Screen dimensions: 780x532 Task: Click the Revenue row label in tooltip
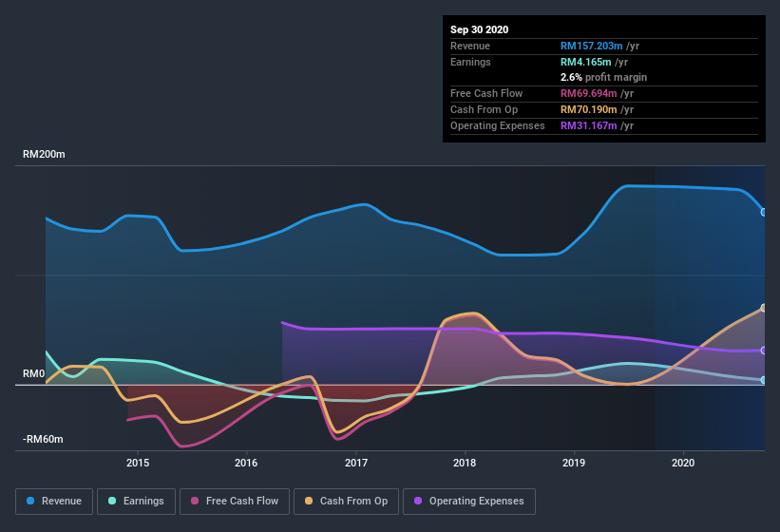click(470, 46)
